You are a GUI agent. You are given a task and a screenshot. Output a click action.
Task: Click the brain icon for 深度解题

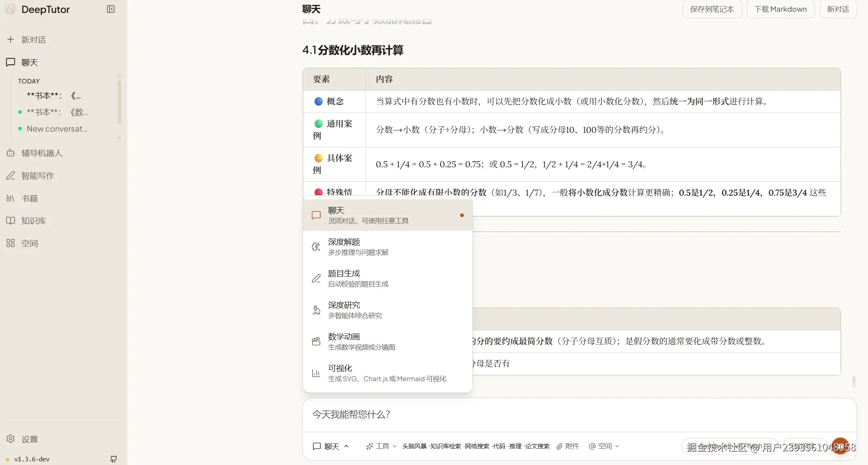[316, 247]
